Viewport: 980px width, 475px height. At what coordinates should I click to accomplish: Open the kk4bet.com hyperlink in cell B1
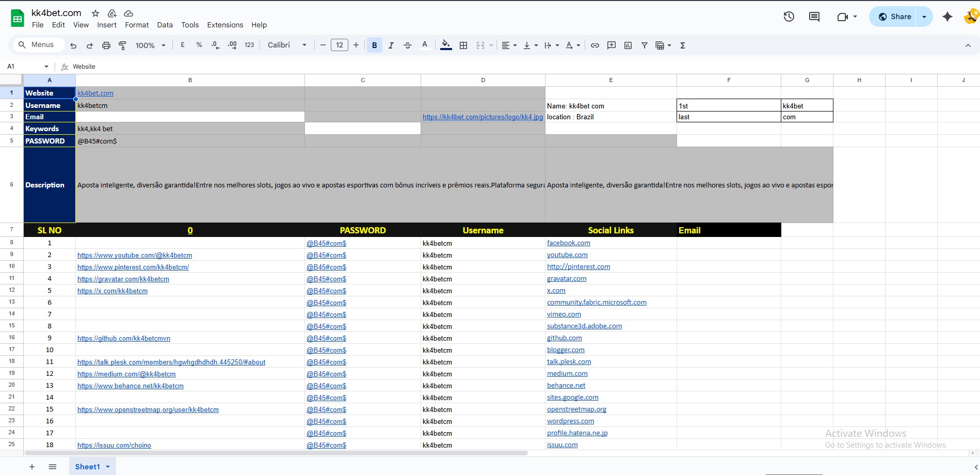click(95, 93)
